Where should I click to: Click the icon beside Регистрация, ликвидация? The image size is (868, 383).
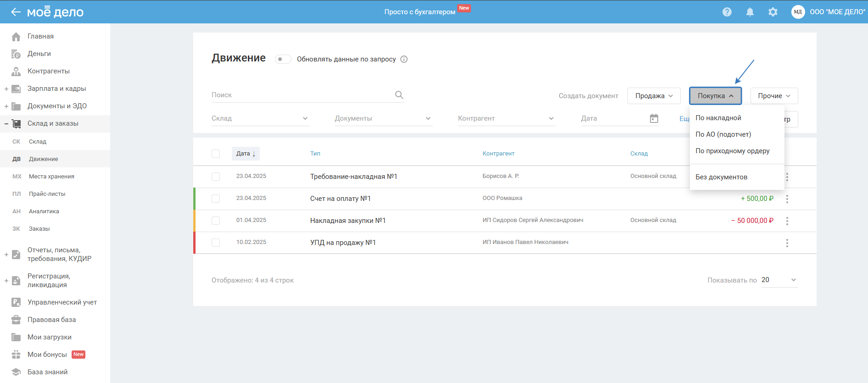16,281
